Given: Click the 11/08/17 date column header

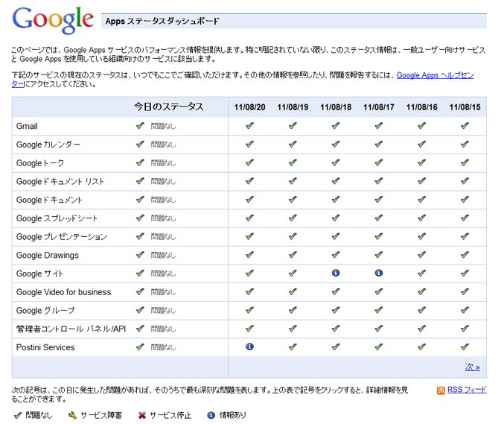Looking at the screenshot, I should (379, 107).
